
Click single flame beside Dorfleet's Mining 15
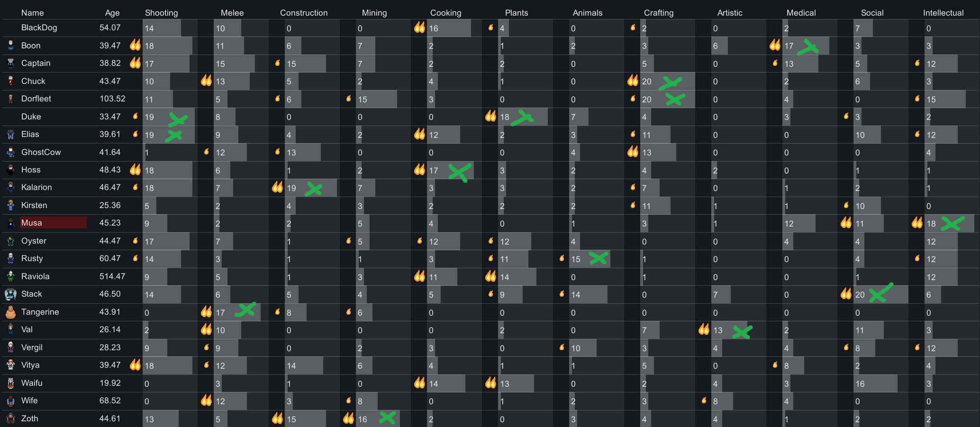[349, 98]
